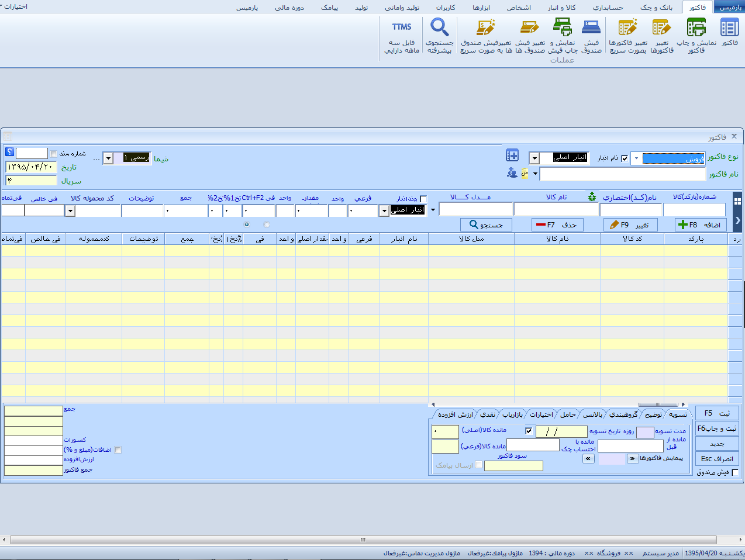Screen dimensions: 745x560
Task: Open the اختیارات menu at top left
Action: 15,6
